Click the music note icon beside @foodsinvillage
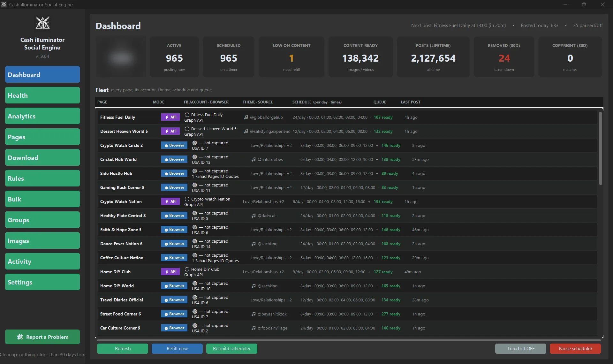 pos(254,328)
